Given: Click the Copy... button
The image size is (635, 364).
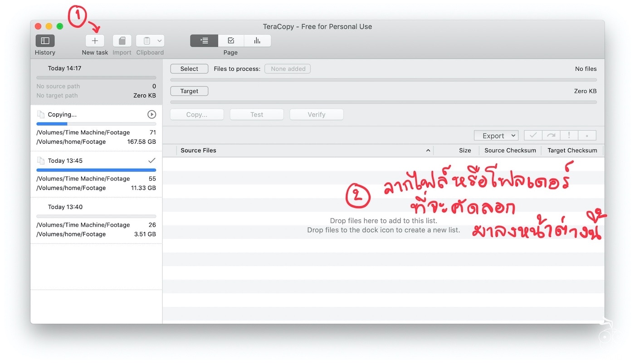Looking at the screenshot, I should tap(197, 115).
